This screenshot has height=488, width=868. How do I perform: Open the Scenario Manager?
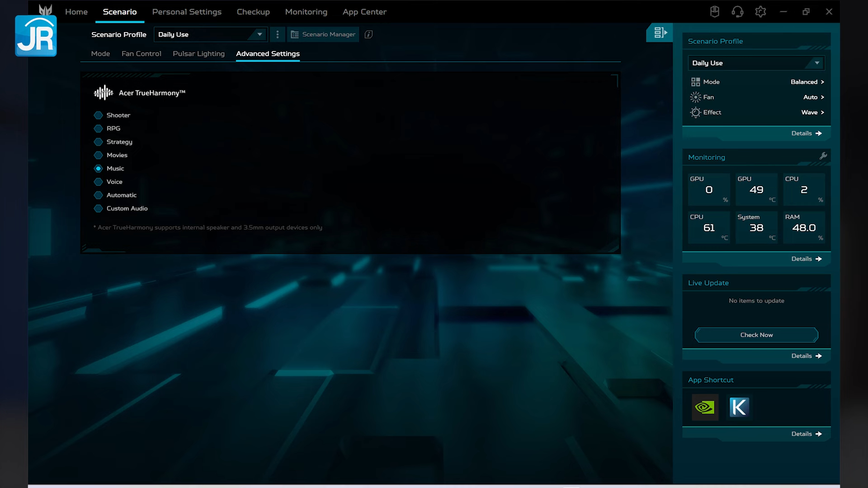click(x=323, y=34)
